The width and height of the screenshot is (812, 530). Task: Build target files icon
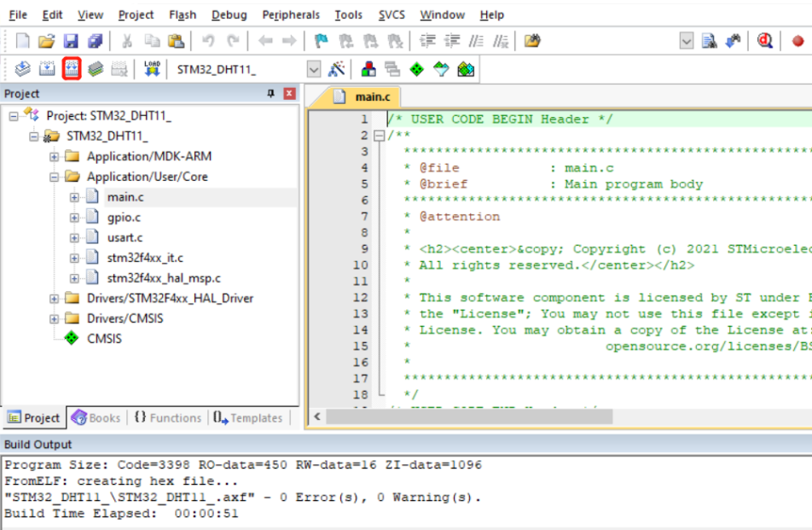pos(47,69)
